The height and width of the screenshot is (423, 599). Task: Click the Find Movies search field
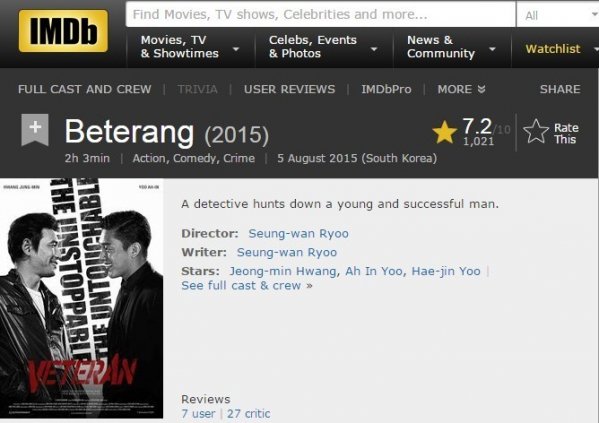pyautogui.click(x=321, y=15)
